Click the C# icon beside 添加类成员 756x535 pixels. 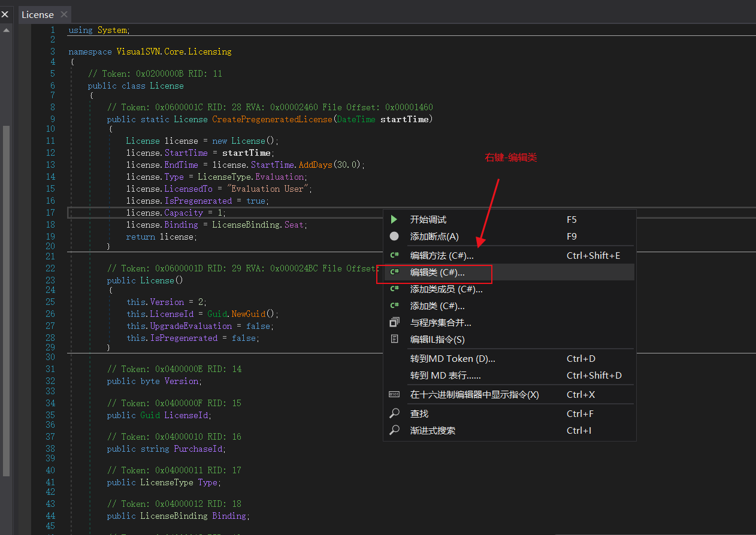394,289
